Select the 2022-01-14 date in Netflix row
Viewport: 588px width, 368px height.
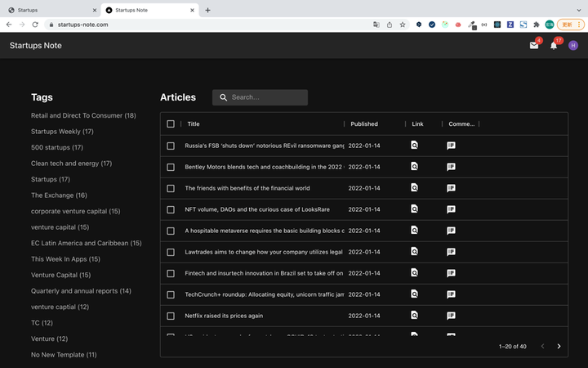363,316
